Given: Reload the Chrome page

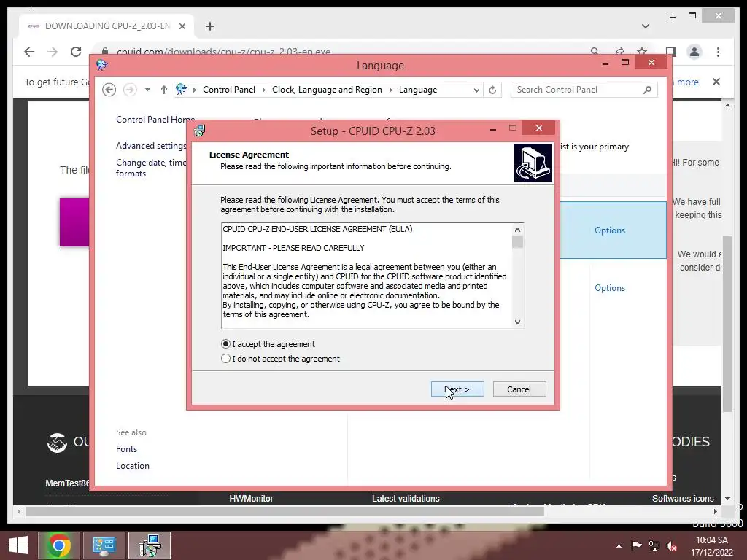Looking at the screenshot, I should [76, 52].
